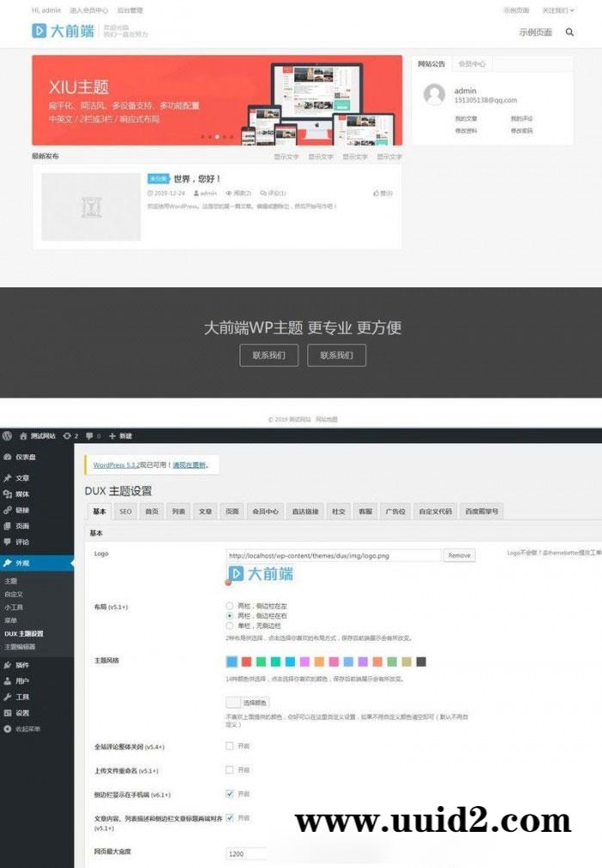The height and width of the screenshot is (868, 602).
Task: Open the 自定义代码 settings tab
Action: point(435,512)
